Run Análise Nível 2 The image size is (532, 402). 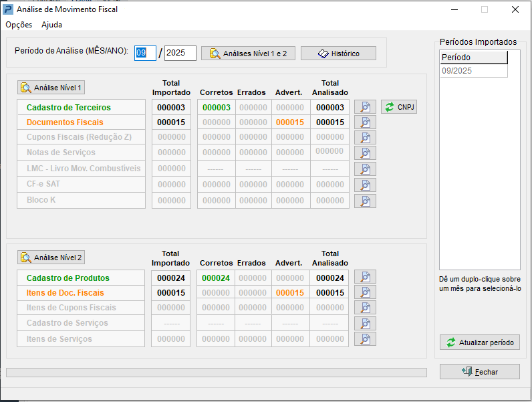coord(51,258)
